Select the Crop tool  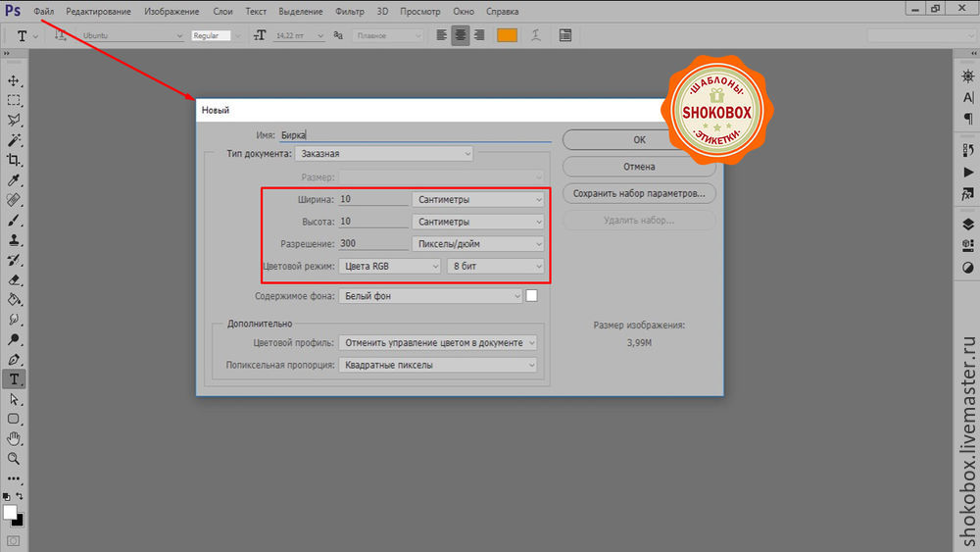[x=14, y=160]
